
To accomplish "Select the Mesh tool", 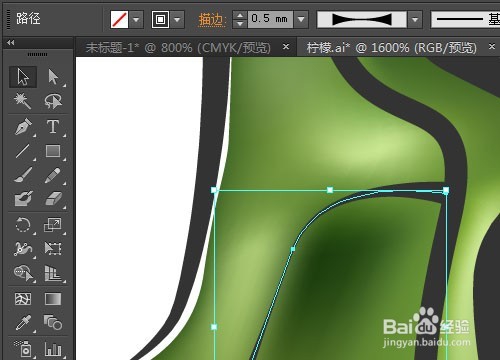I will click(x=23, y=299).
